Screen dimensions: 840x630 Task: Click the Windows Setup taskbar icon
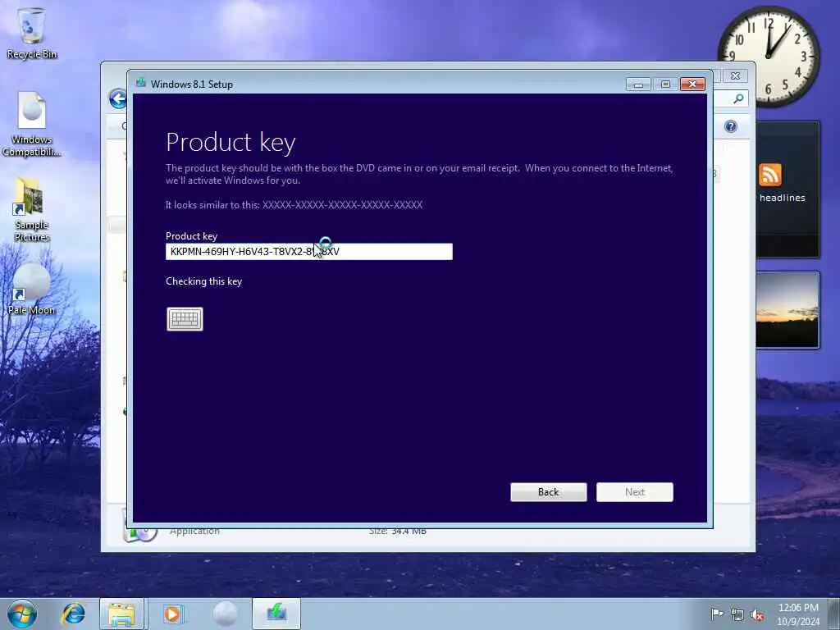pos(276,614)
